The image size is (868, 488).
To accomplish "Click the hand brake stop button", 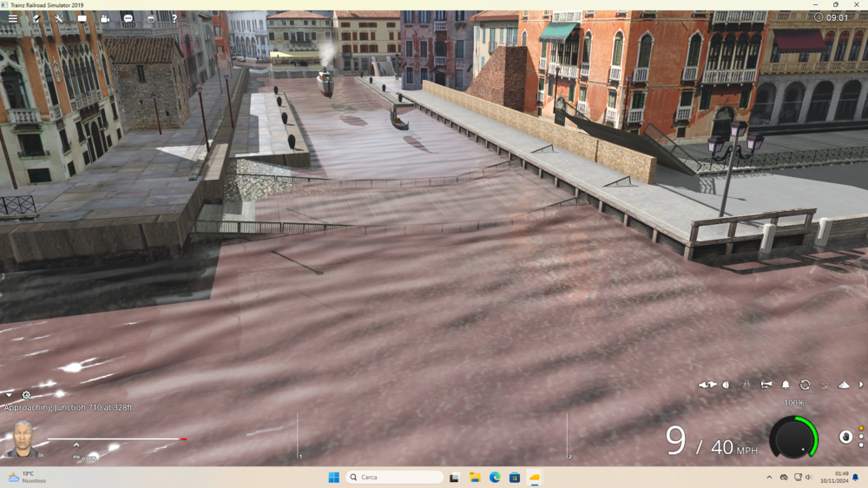I will 845,437.
